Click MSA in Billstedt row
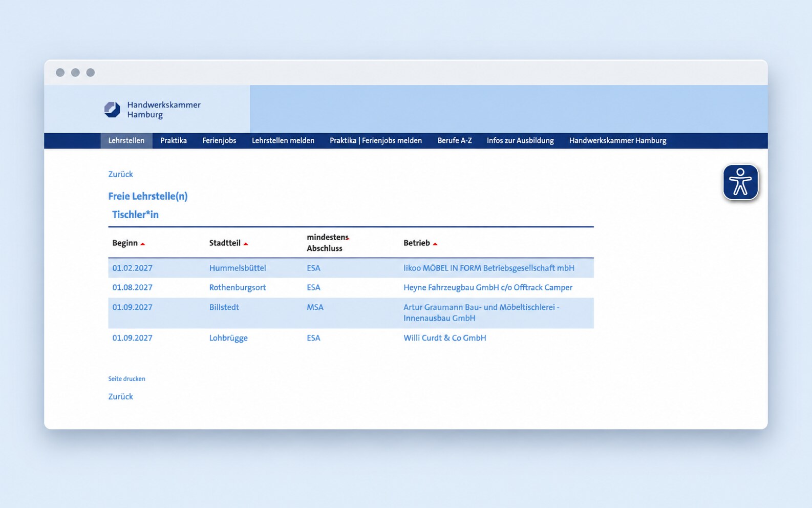 click(x=315, y=307)
